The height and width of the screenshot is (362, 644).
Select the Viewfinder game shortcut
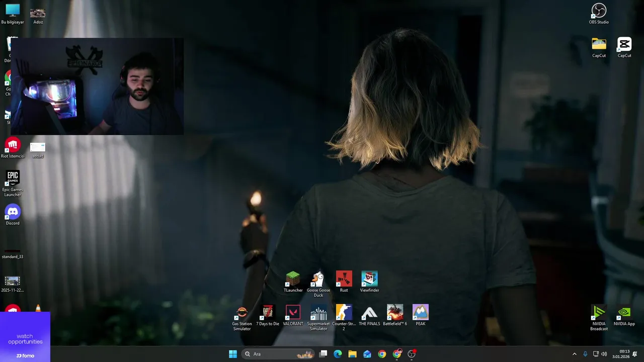point(369,282)
